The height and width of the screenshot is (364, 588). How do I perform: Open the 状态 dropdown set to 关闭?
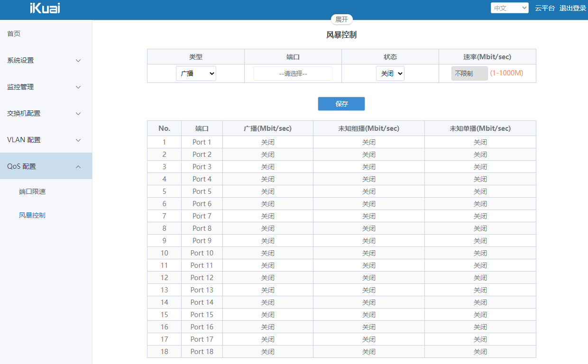(390, 73)
